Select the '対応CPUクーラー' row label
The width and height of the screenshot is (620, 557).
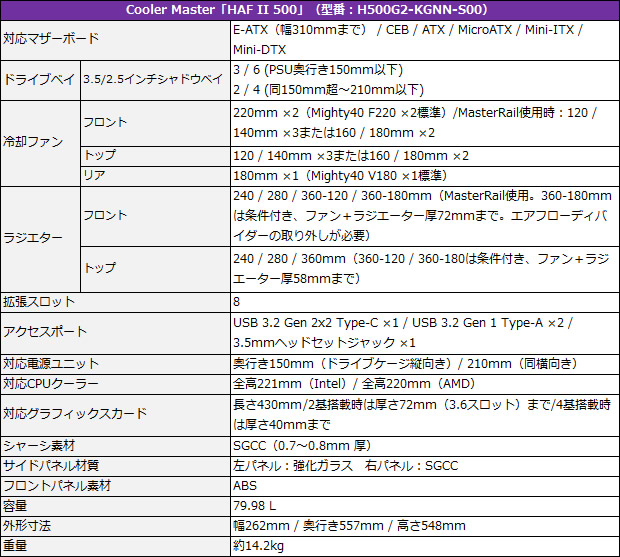[x=115, y=384]
